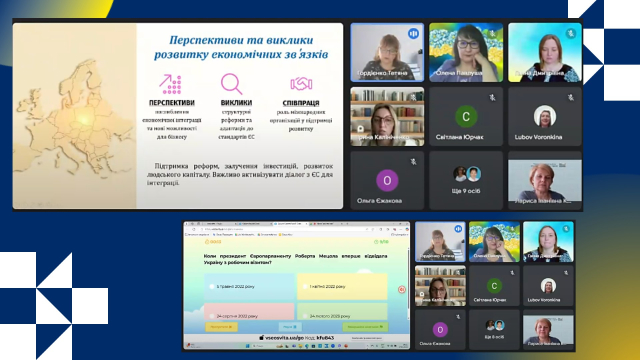Screen dimensions: 640x360
Task: Click the yellow skip button in quiz
Action: [x=221, y=327]
